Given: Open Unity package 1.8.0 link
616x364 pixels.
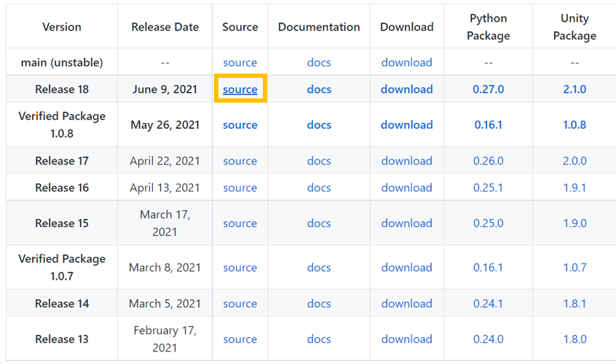Looking at the screenshot, I should (574, 339).
